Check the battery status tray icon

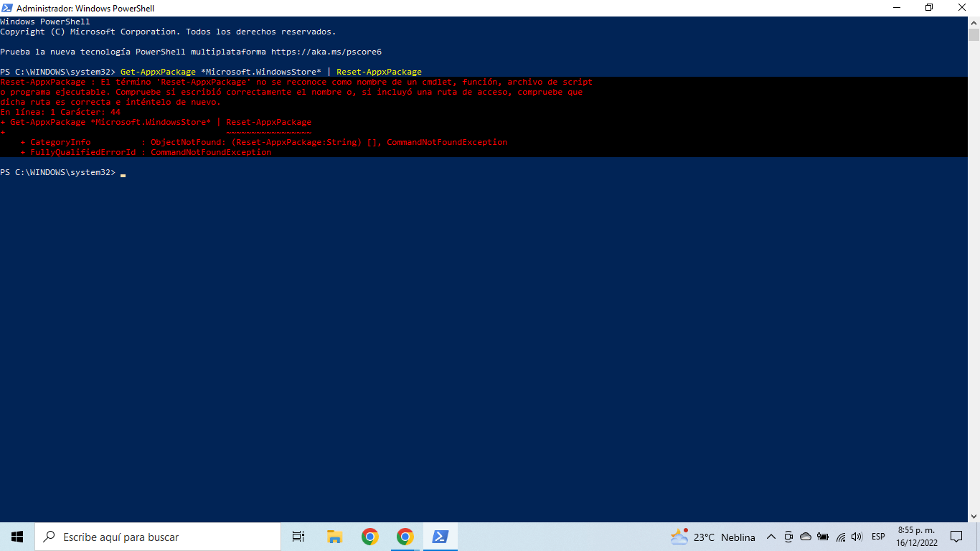coord(823,537)
